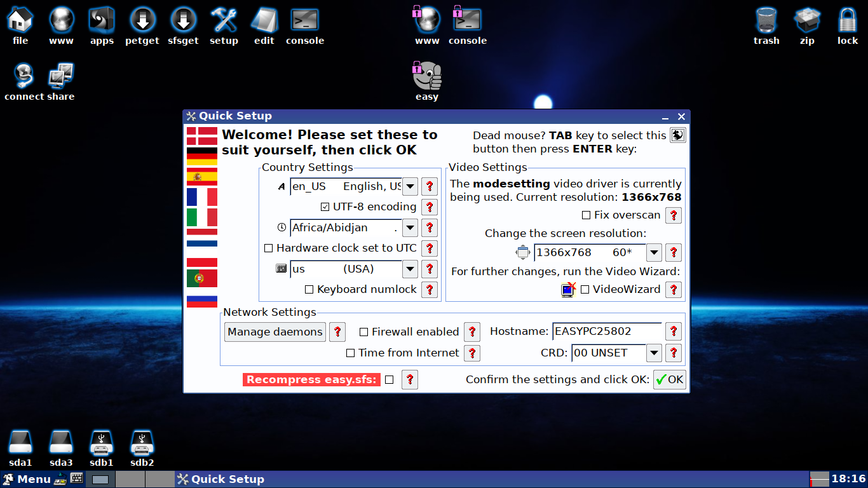868x488 pixels.
Task: Click the CPU load monitor in taskbar
Action: click(x=820, y=479)
